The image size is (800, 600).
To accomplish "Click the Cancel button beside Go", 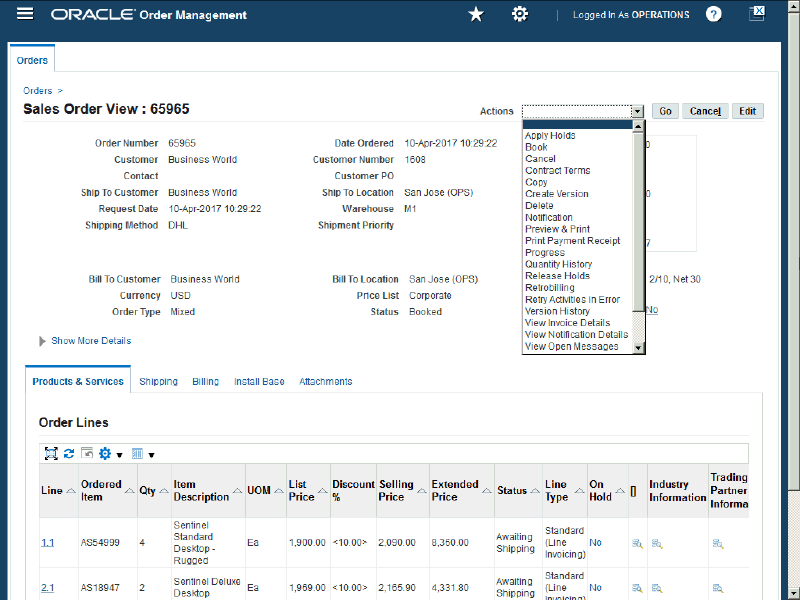I will (705, 111).
